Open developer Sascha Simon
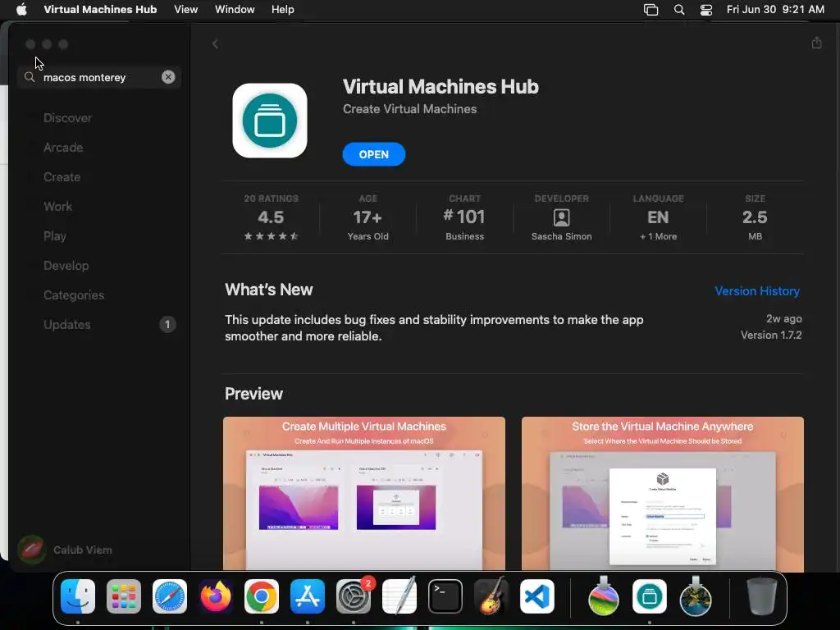 click(x=561, y=217)
